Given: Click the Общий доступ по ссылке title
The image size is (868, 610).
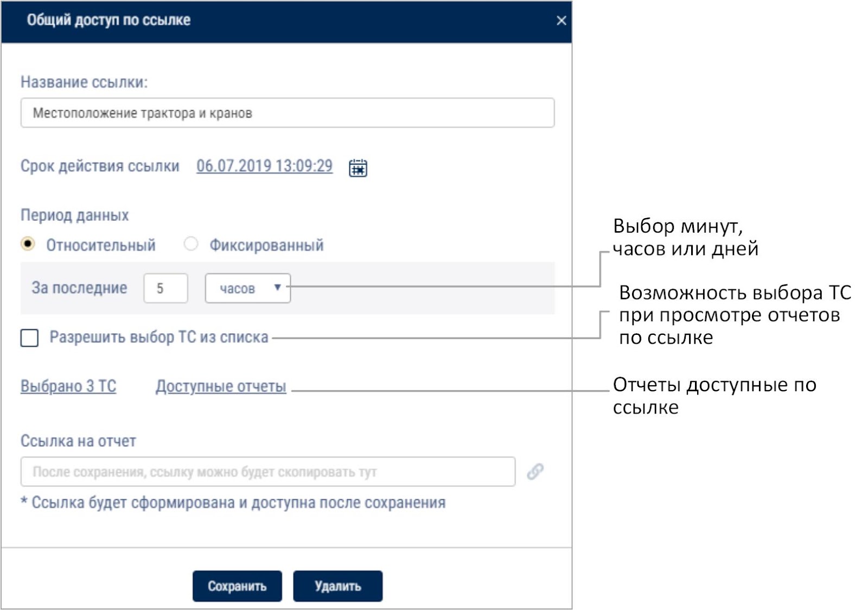Looking at the screenshot, I should coord(108,20).
